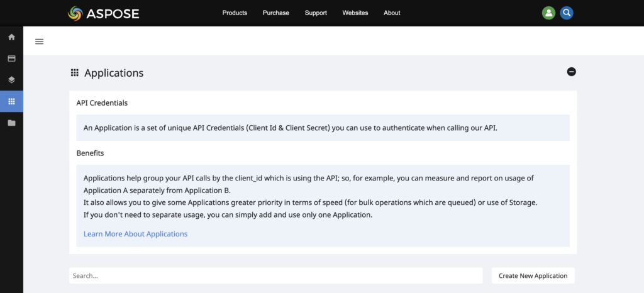
Task: Open the Purchase menu
Action: point(275,13)
